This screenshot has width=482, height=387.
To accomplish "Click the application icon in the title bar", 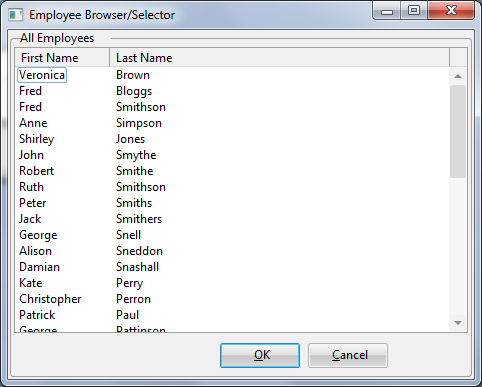I will (15, 15).
